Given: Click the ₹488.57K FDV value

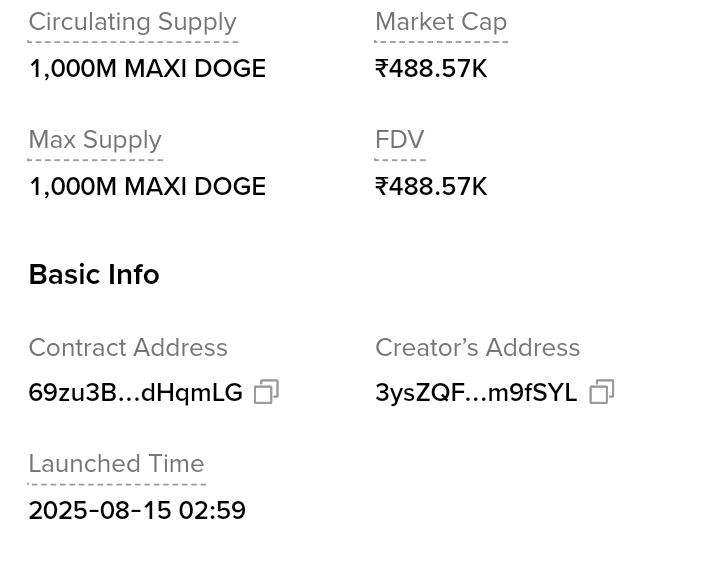Looking at the screenshot, I should (x=431, y=187).
